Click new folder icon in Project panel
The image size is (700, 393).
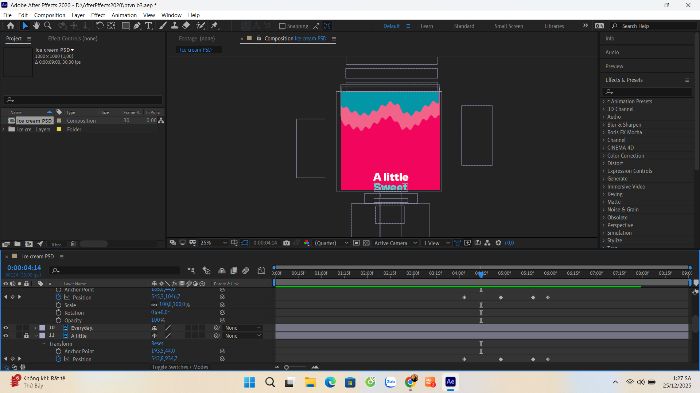(17, 244)
